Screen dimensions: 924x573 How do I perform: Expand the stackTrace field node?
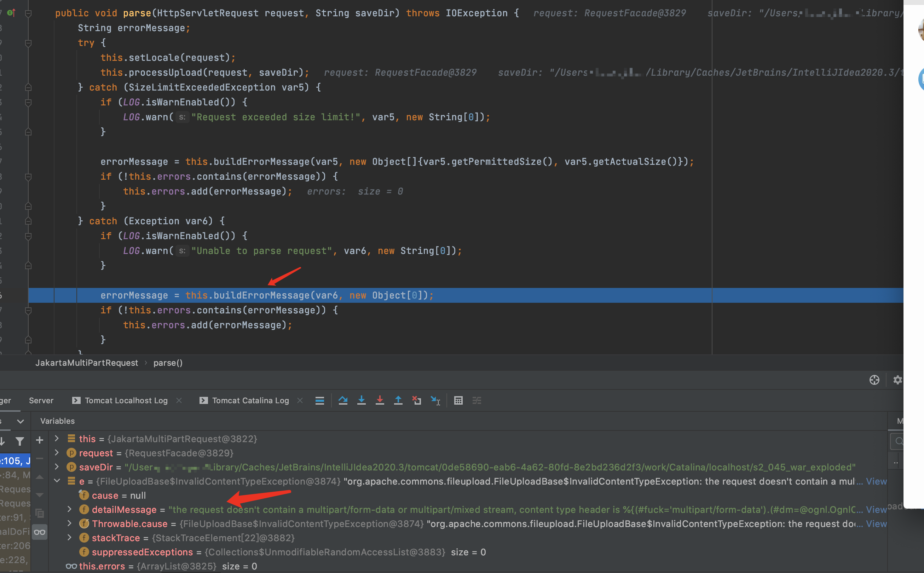pos(69,538)
